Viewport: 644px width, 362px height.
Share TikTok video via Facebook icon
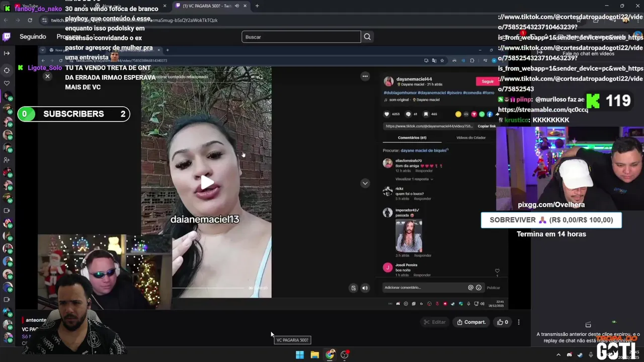coord(490,114)
